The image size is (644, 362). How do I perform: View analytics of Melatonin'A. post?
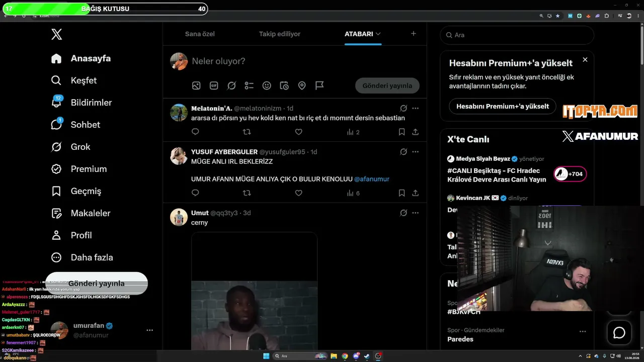(x=353, y=132)
